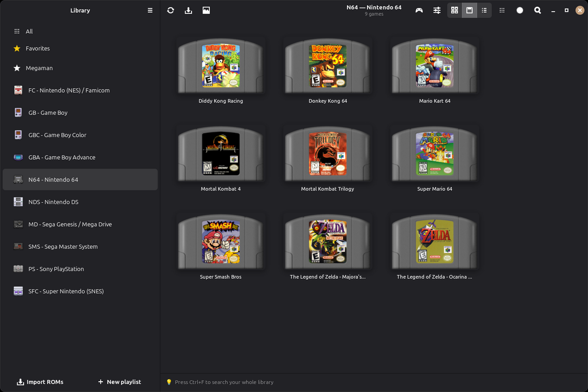Select the Super Mario 64 cartridge
Viewport: 588px width, 392px height.
tap(435, 154)
